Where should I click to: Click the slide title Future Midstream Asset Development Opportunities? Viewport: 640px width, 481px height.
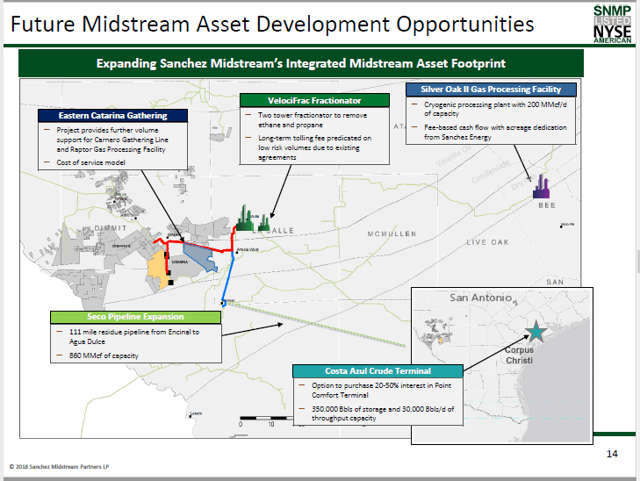[x=272, y=24]
